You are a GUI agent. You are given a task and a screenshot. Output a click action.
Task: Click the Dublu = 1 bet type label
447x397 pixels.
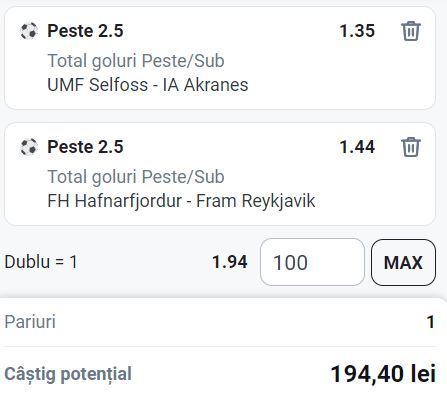click(41, 262)
